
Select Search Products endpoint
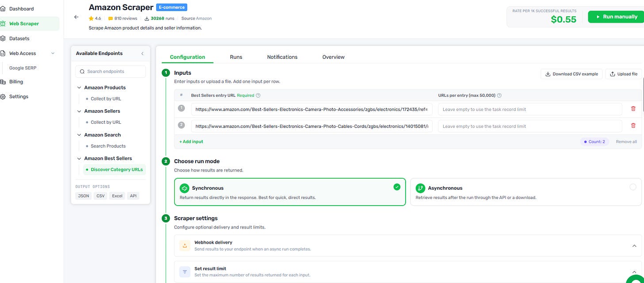point(108,146)
